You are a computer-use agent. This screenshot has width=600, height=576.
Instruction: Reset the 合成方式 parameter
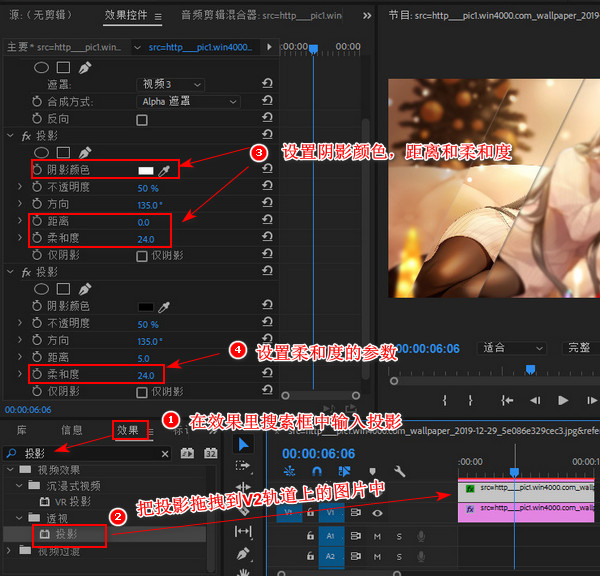pyautogui.click(x=267, y=101)
